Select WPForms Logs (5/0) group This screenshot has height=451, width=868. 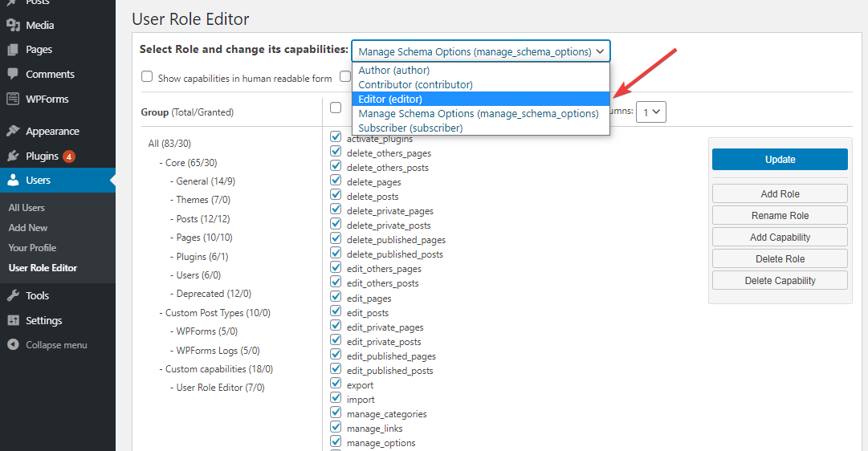coord(218,350)
